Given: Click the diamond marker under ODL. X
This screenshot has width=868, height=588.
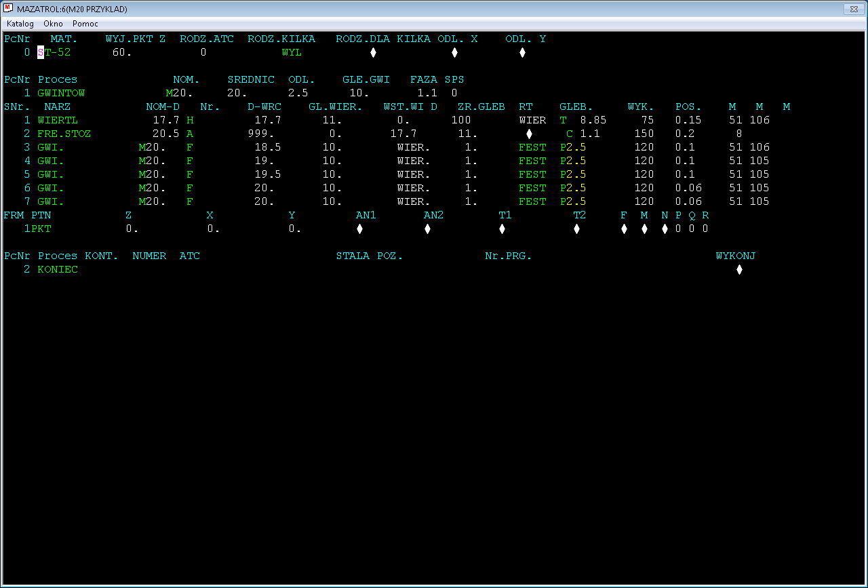Looking at the screenshot, I should (454, 52).
